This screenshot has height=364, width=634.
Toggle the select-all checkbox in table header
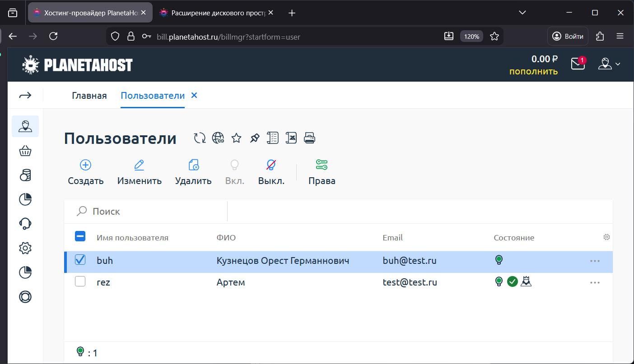pyautogui.click(x=80, y=236)
